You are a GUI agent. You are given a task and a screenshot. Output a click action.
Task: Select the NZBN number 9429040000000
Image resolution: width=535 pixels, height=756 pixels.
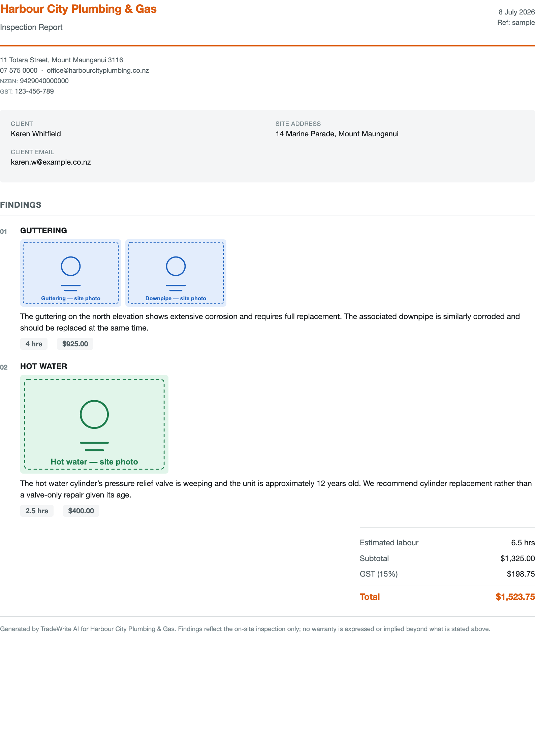point(44,81)
